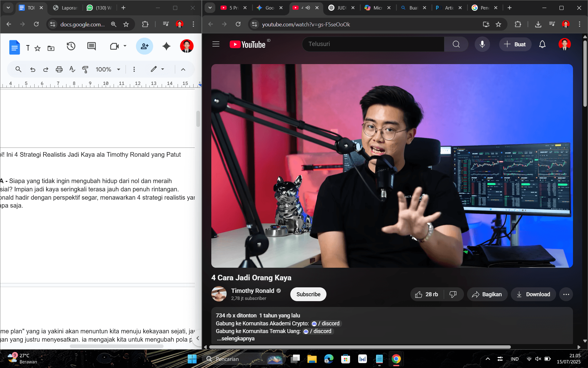Open Gemini sparkle icon in Docs
Viewport: 588px width, 368px height.
(x=166, y=46)
